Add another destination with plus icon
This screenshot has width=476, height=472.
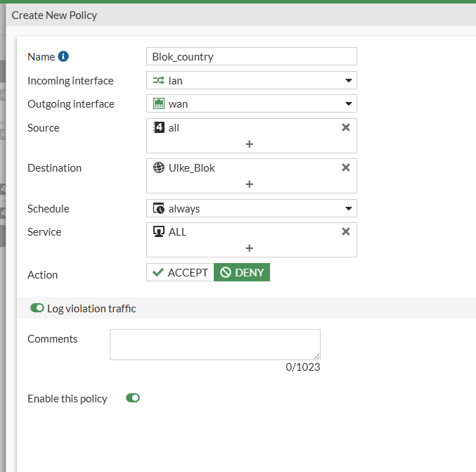pos(249,184)
